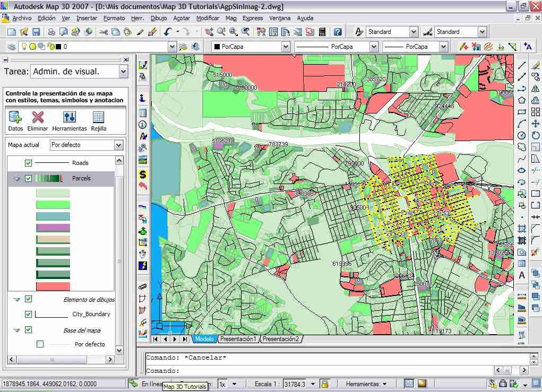Open the Herramientas status bar menu

366,384
